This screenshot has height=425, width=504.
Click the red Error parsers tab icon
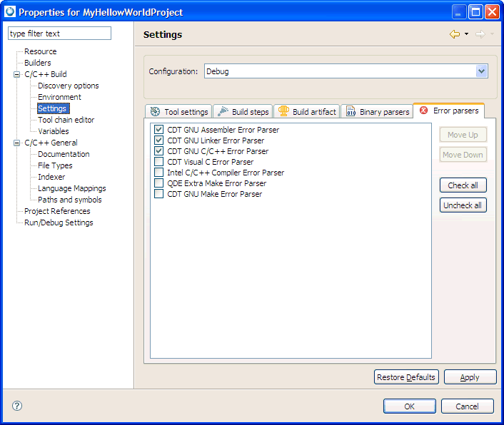pyautogui.click(x=424, y=111)
